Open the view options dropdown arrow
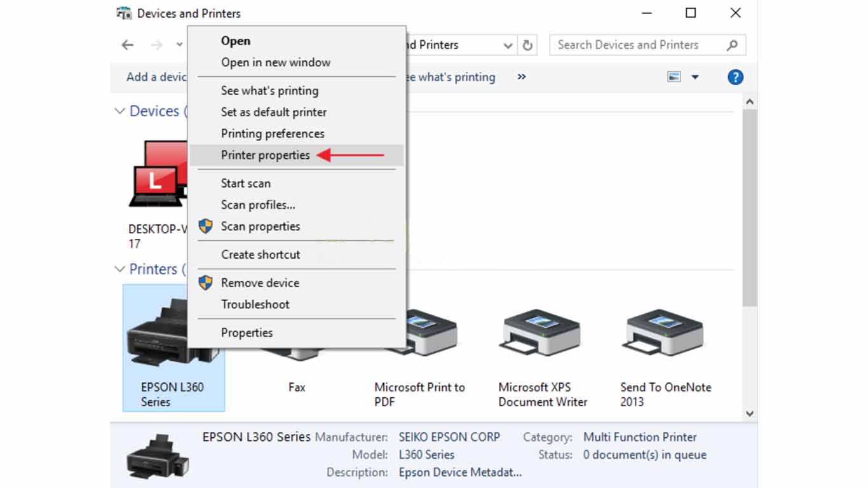The image size is (868, 488). (x=695, y=77)
